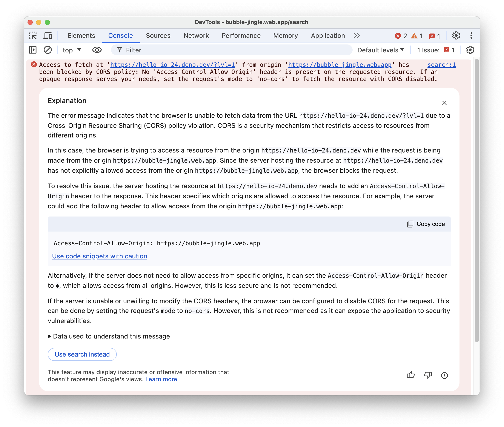This screenshot has width=504, height=427.
Task: Click the clear console icon
Action: tap(48, 50)
